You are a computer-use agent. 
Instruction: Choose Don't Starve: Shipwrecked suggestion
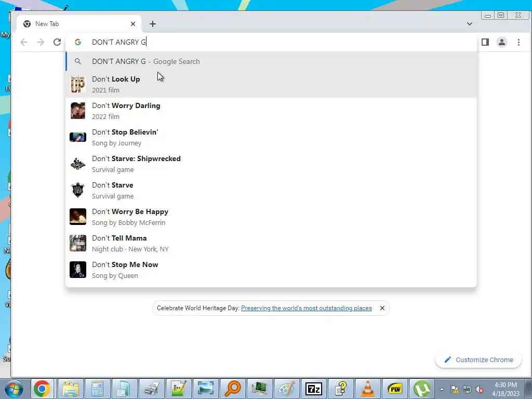[x=271, y=164]
